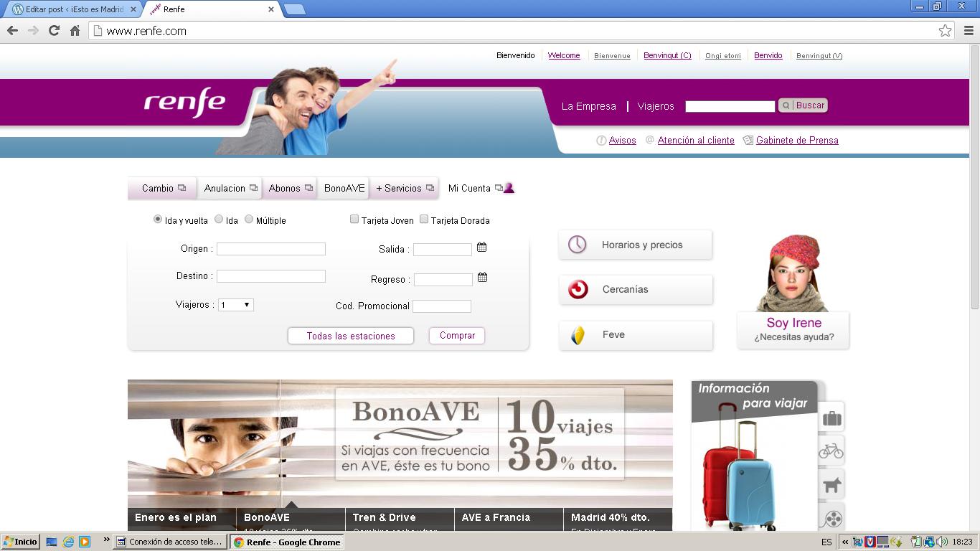Click the Horarios y precios clock icon
The height and width of the screenshot is (551, 980).
[x=577, y=244]
